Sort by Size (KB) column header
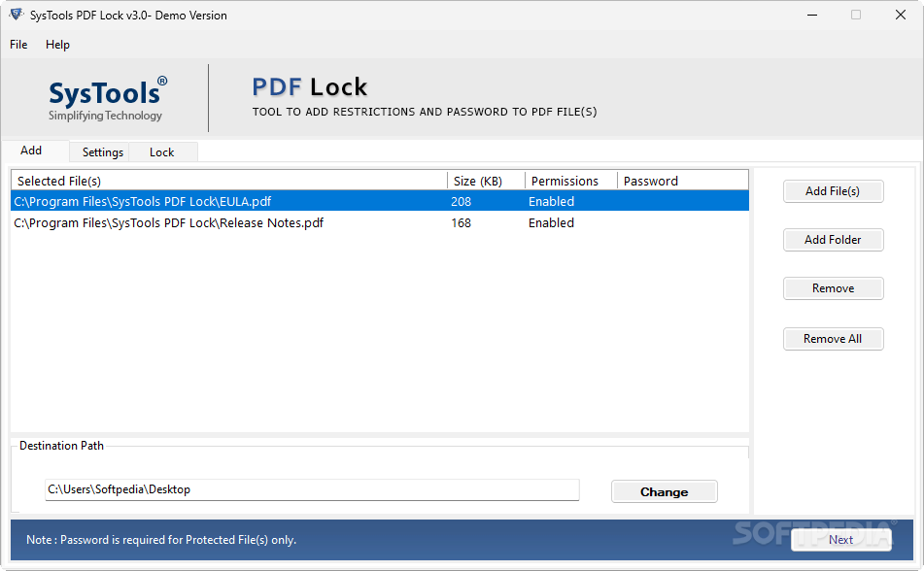The width and height of the screenshot is (924, 571). tap(486, 181)
